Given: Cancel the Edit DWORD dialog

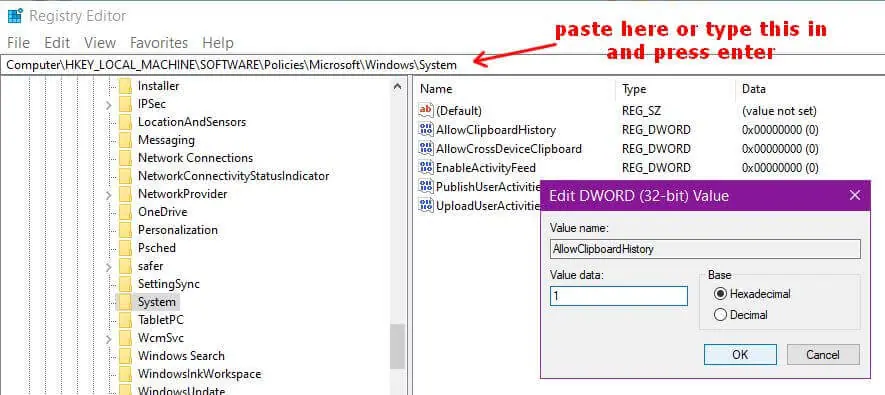Looking at the screenshot, I should click(x=823, y=354).
